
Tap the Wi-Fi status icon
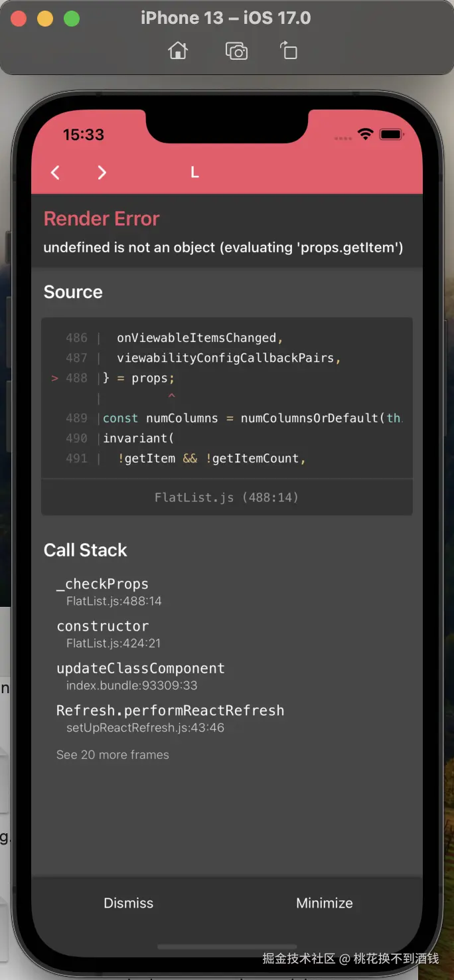(x=365, y=134)
